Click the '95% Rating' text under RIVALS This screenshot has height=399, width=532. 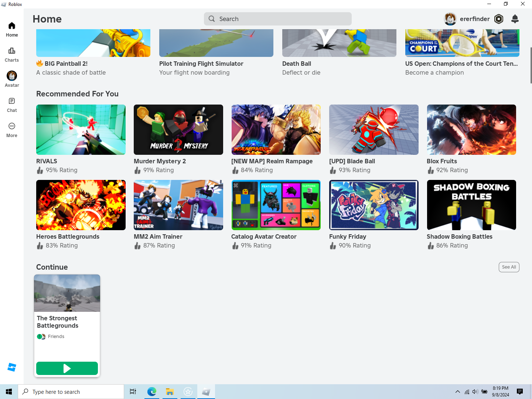coord(62,170)
